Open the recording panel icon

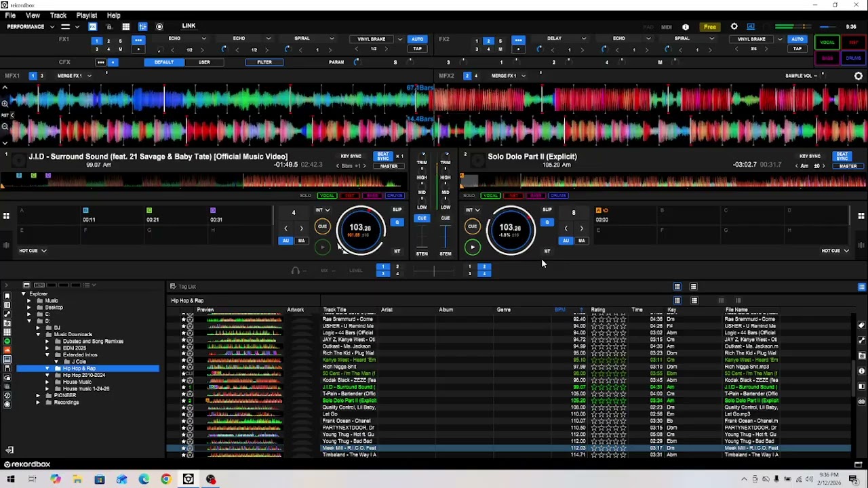click(159, 27)
